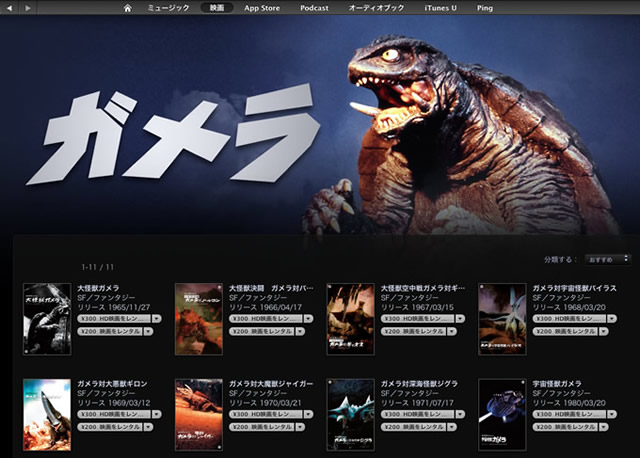Open the iTunes U tab
The image size is (640, 458).
coord(440,8)
